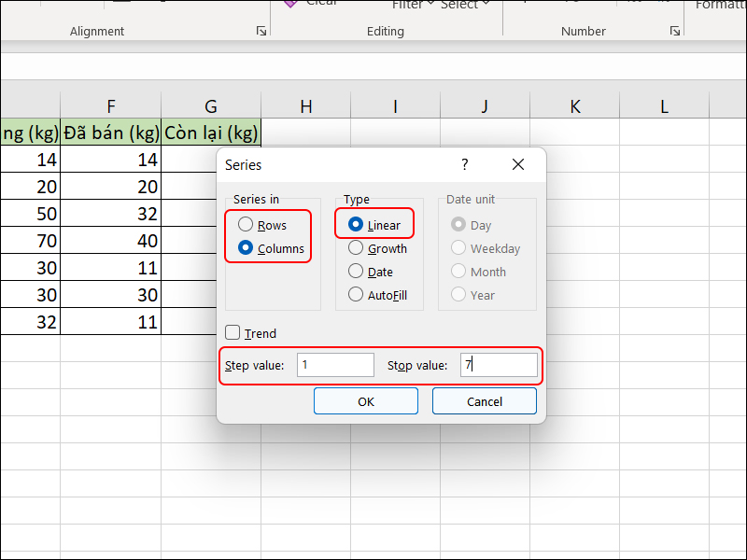This screenshot has height=560, width=747.
Task: Select column F header
Action: (x=111, y=106)
